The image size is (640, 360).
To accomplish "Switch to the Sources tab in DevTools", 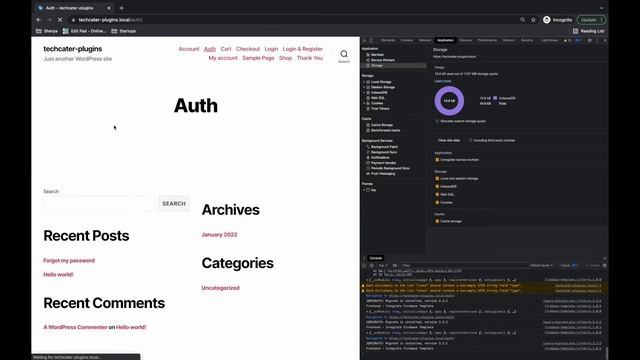I will click(x=466, y=40).
